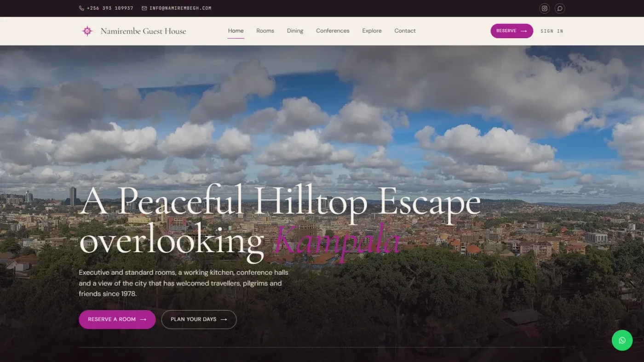The width and height of the screenshot is (644, 362).
Task: Click the phone icon beside +256 number
Action: pyautogui.click(x=81, y=8)
